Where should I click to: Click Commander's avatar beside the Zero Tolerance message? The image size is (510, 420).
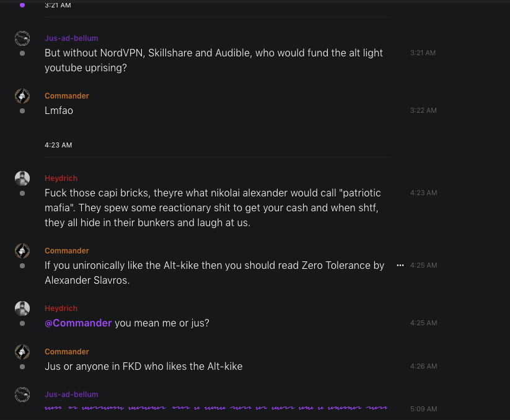pyautogui.click(x=22, y=251)
